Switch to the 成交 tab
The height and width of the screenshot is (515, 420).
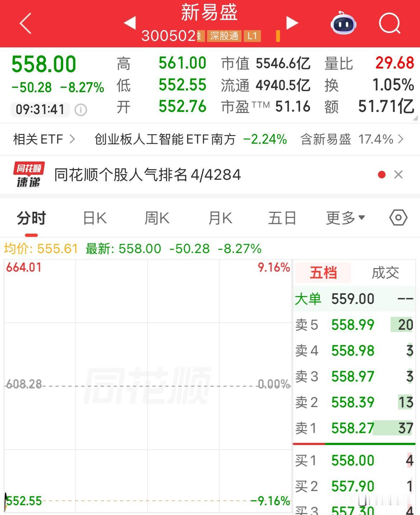pyautogui.click(x=384, y=272)
